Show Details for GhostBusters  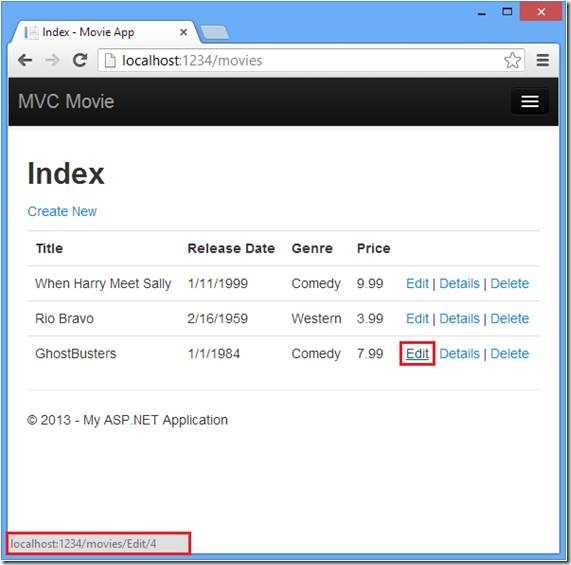[460, 353]
